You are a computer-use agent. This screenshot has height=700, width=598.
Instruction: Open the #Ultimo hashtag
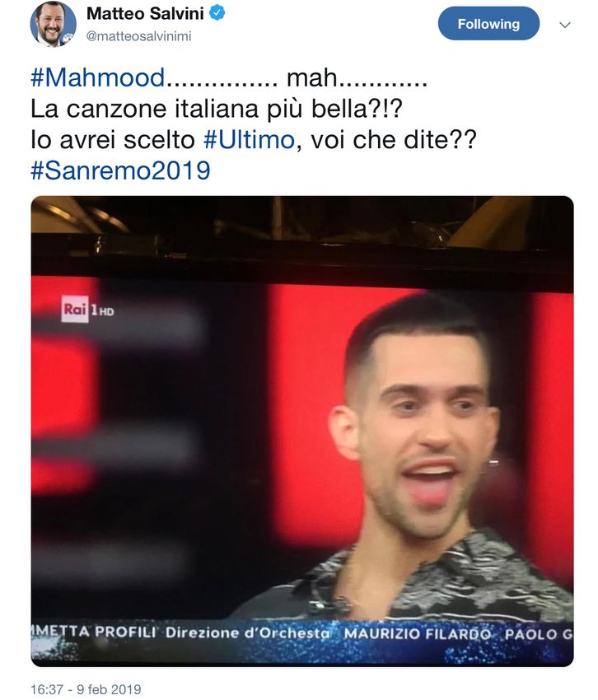click(x=250, y=140)
